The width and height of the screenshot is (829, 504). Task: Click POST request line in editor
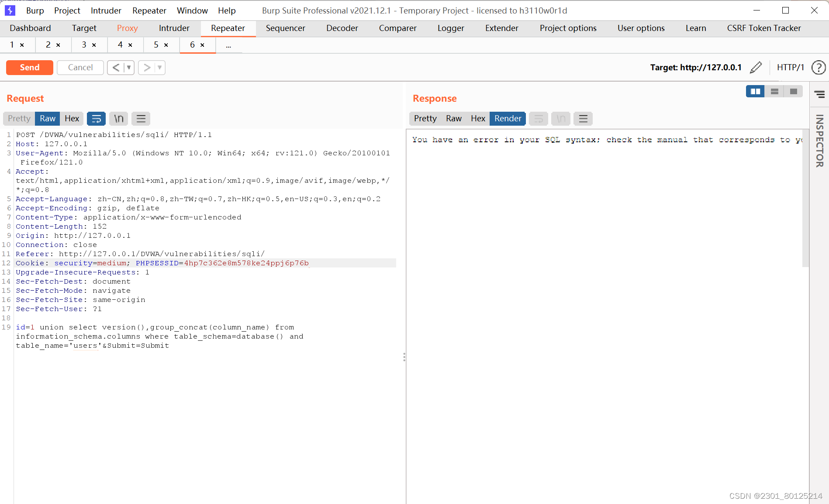(114, 135)
